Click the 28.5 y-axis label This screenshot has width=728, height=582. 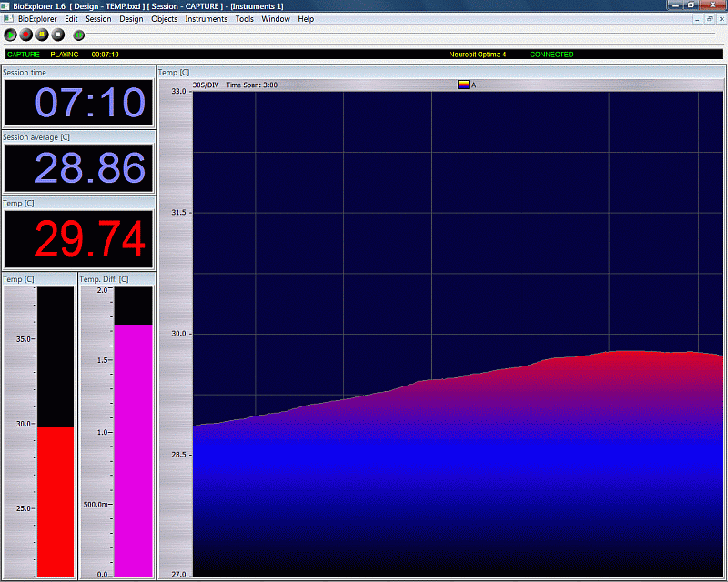pyautogui.click(x=178, y=455)
